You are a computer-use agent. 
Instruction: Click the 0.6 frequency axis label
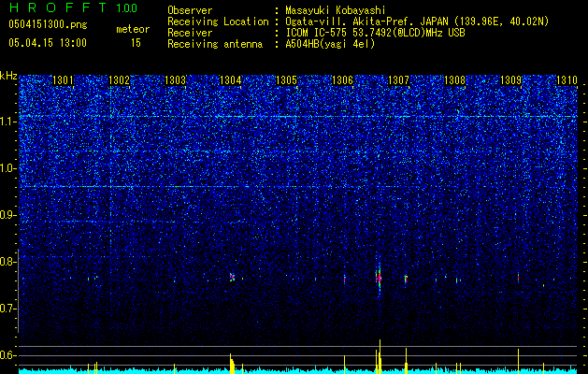click(8, 355)
